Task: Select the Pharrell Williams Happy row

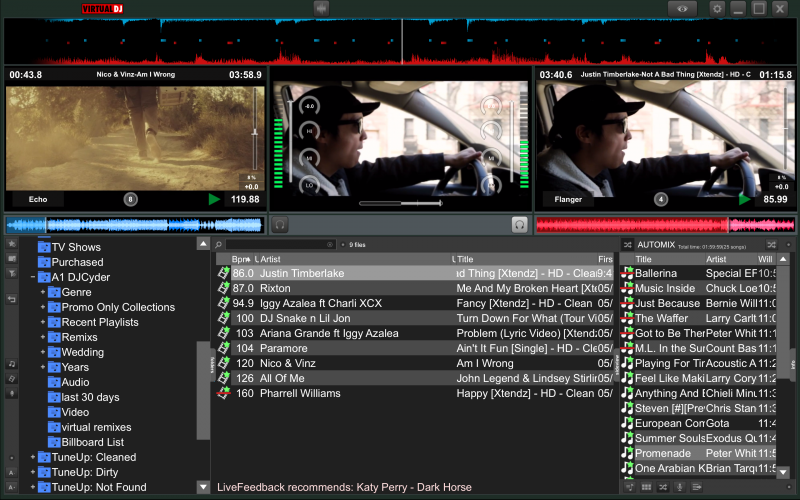Action: point(415,393)
